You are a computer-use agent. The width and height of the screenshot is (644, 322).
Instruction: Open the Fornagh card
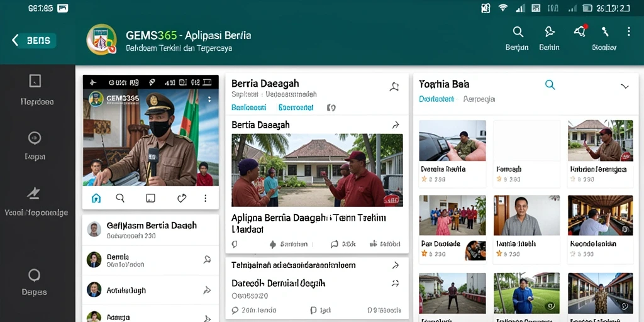527,153
